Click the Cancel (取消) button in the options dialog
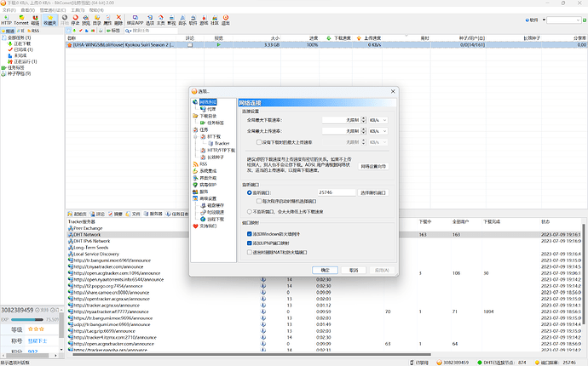588x366 pixels. coord(354,270)
